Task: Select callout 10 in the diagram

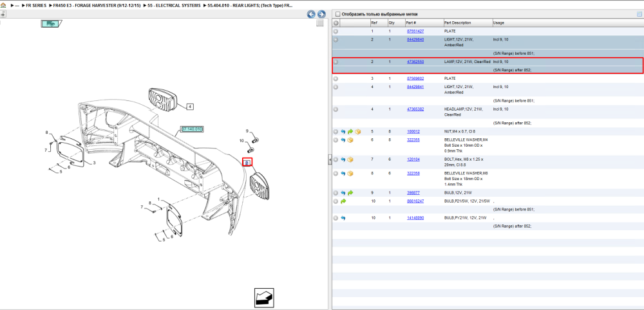Action: 242,141
